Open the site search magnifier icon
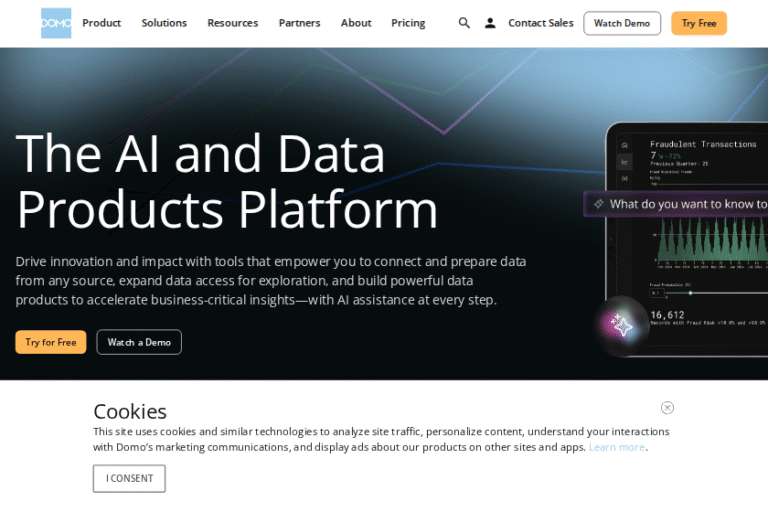Viewport: 768px width, 512px height. coord(464,23)
